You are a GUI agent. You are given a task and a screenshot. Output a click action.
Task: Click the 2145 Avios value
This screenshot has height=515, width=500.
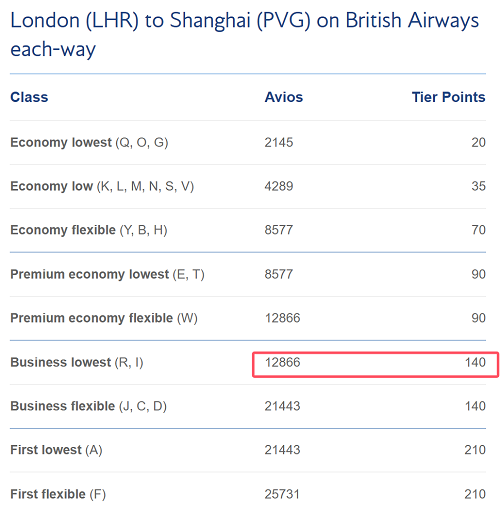[x=279, y=143]
